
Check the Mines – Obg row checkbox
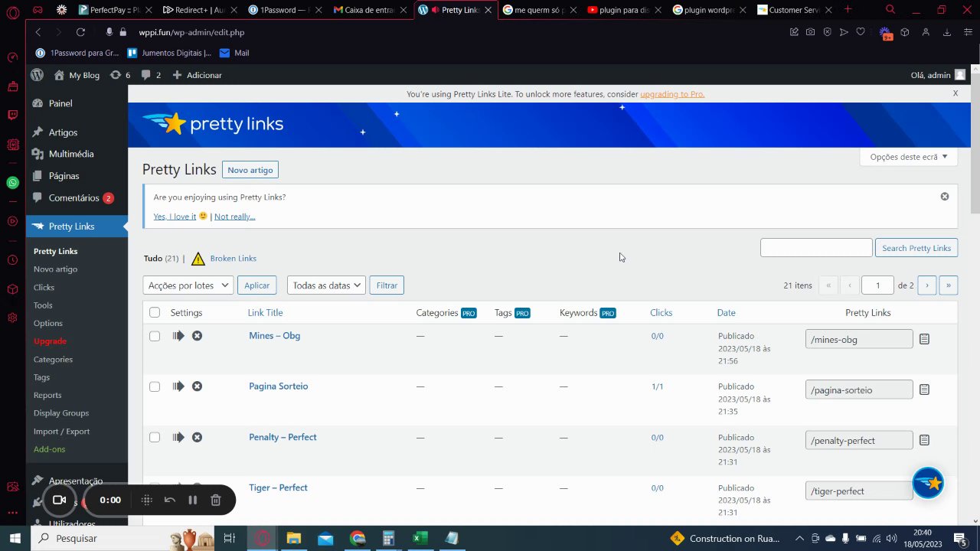(155, 336)
